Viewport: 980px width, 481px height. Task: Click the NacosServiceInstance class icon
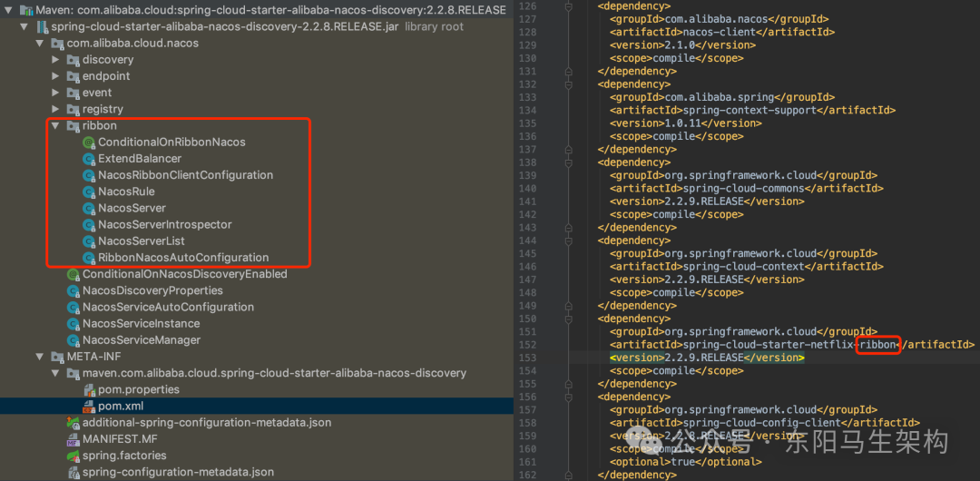click(x=73, y=323)
